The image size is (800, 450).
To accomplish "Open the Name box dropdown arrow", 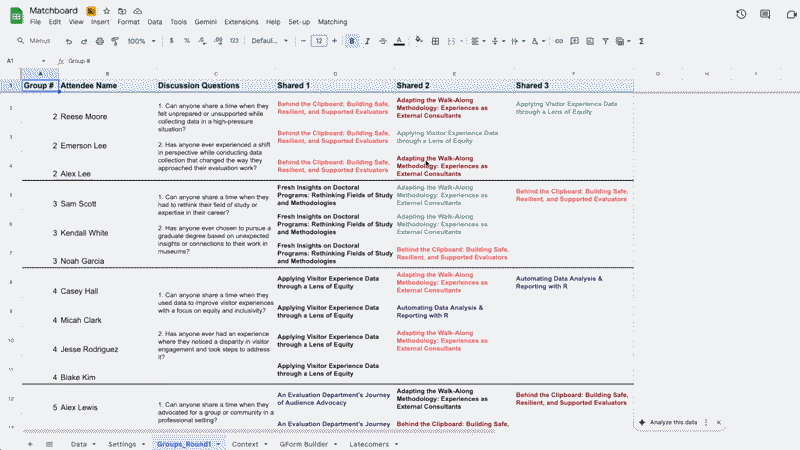I will coord(43,61).
